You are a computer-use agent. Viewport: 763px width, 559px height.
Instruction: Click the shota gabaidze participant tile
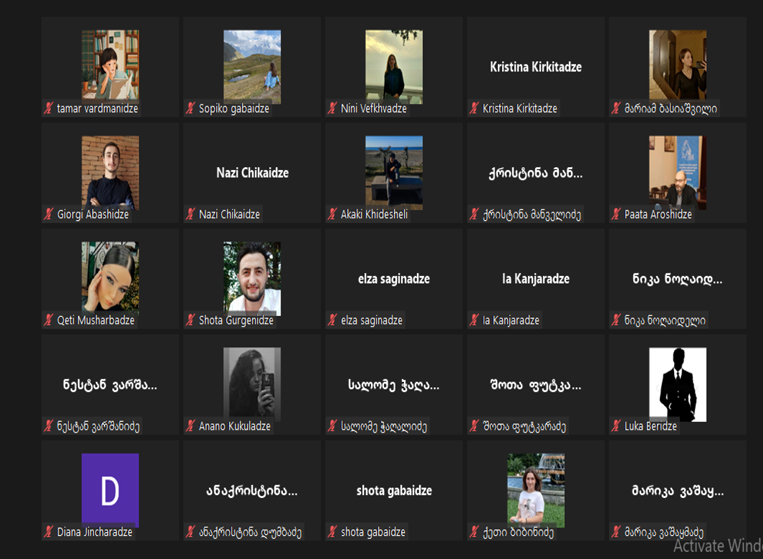pyautogui.click(x=394, y=492)
